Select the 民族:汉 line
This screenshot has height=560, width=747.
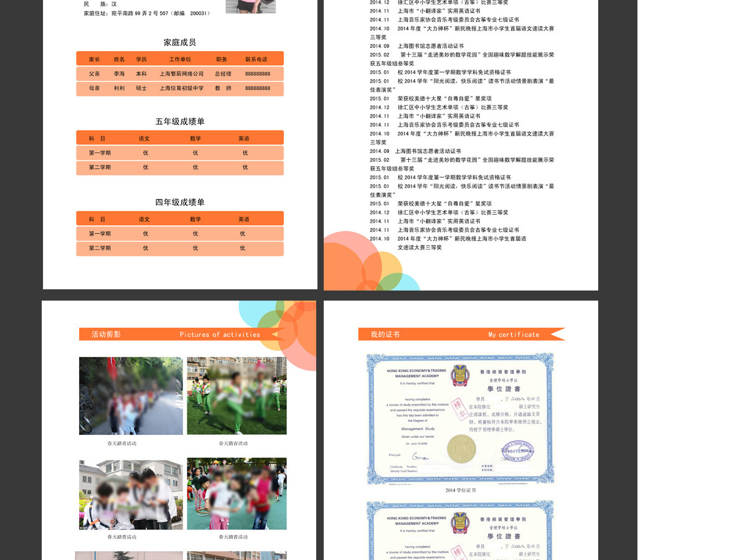(100, 4)
